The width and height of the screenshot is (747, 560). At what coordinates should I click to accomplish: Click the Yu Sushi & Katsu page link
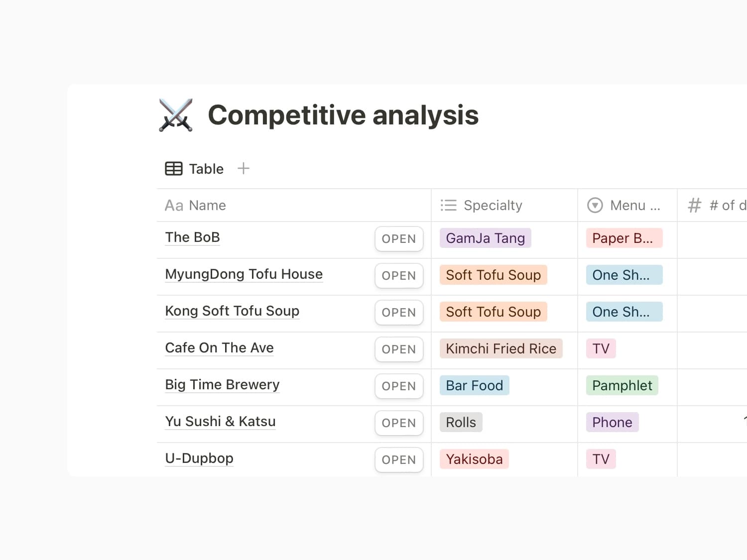pos(220,422)
